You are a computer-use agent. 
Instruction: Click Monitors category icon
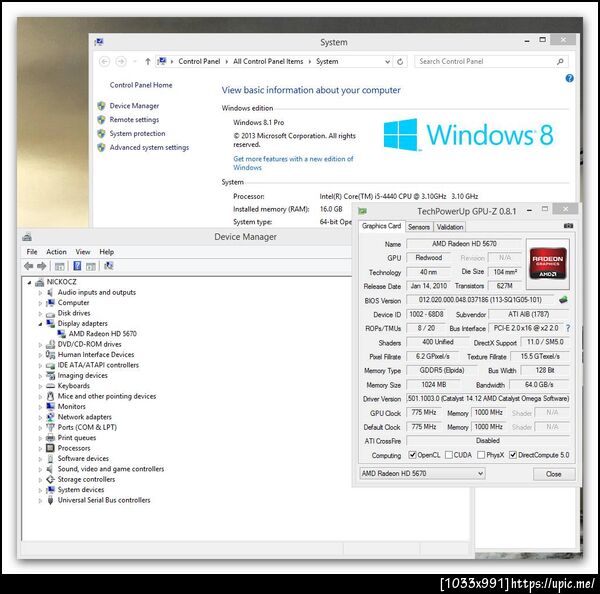[50, 406]
